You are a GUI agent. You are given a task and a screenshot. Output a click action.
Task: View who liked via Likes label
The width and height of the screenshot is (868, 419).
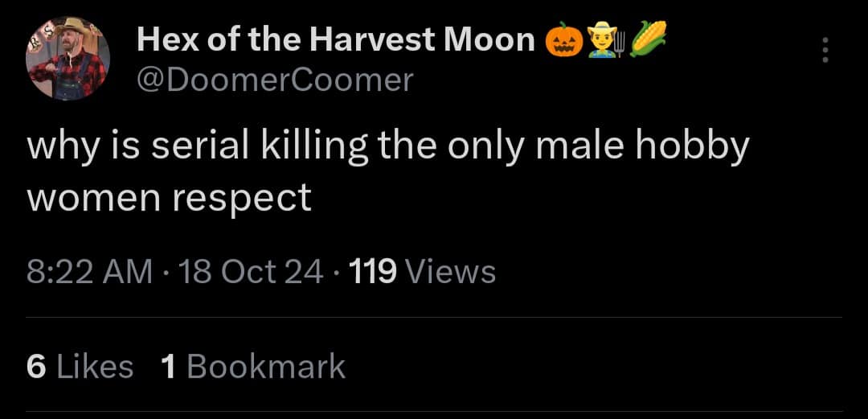click(95, 367)
